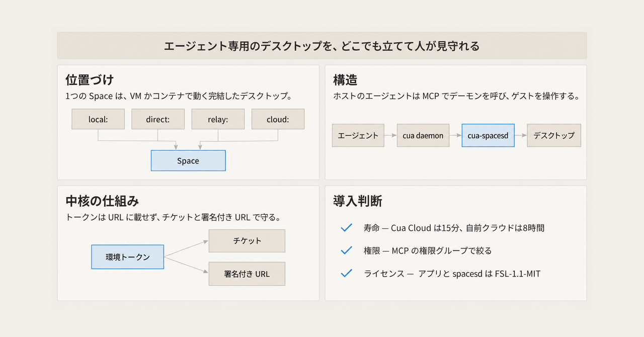The height and width of the screenshot is (337, 644).
Task: Click the text トークンは URL に載せず
Action: coord(112,217)
